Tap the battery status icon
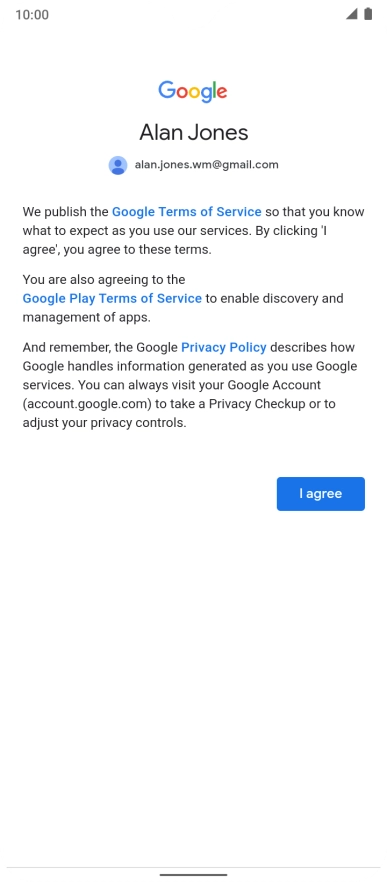387x882 pixels. [x=368, y=14]
